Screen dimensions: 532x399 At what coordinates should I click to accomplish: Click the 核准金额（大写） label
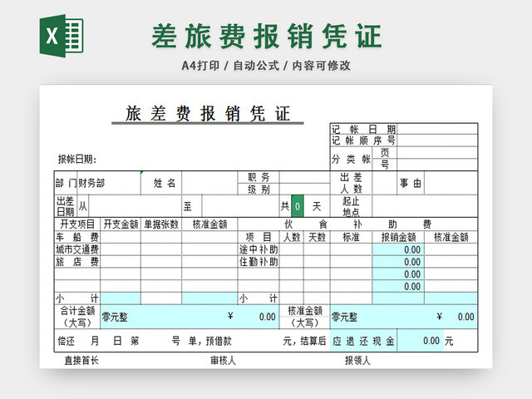(x=305, y=317)
